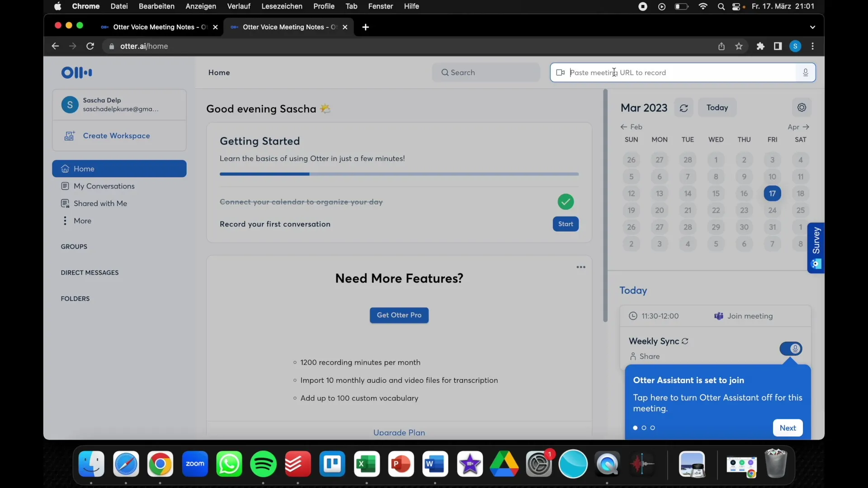This screenshot has height=488, width=868.
Task: Open the Fenster menu
Action: 380,6
